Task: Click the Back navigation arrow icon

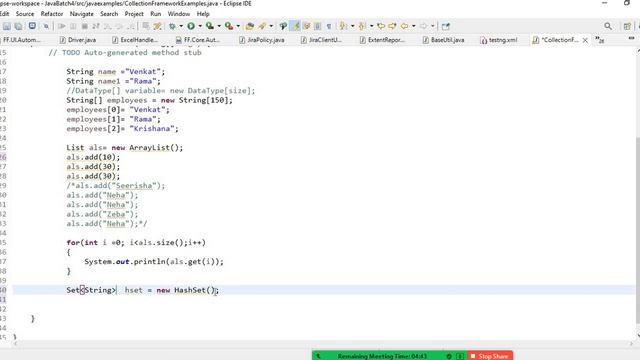Action: [404, 26]
